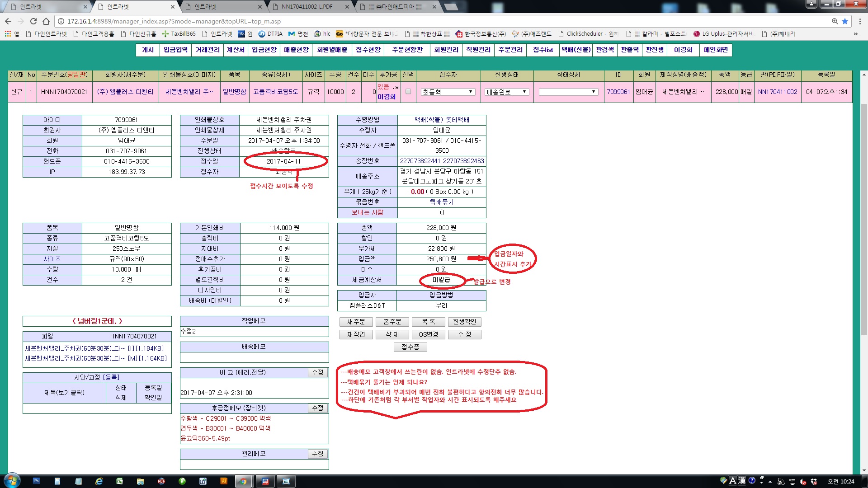
Task: Expand the 접수자 dropdown showing 최종혁
Action: pyautogui.click(x=448, y=92)
